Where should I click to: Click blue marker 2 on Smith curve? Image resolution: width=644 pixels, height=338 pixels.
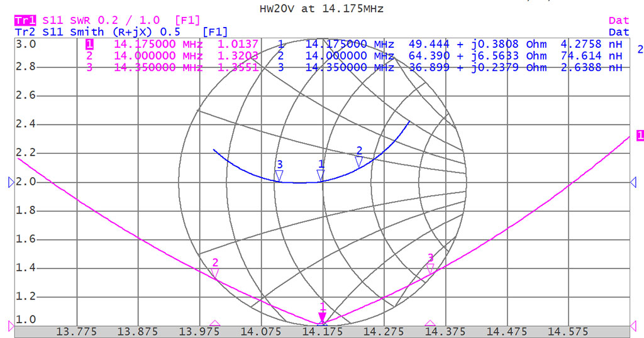click(359, 161)
